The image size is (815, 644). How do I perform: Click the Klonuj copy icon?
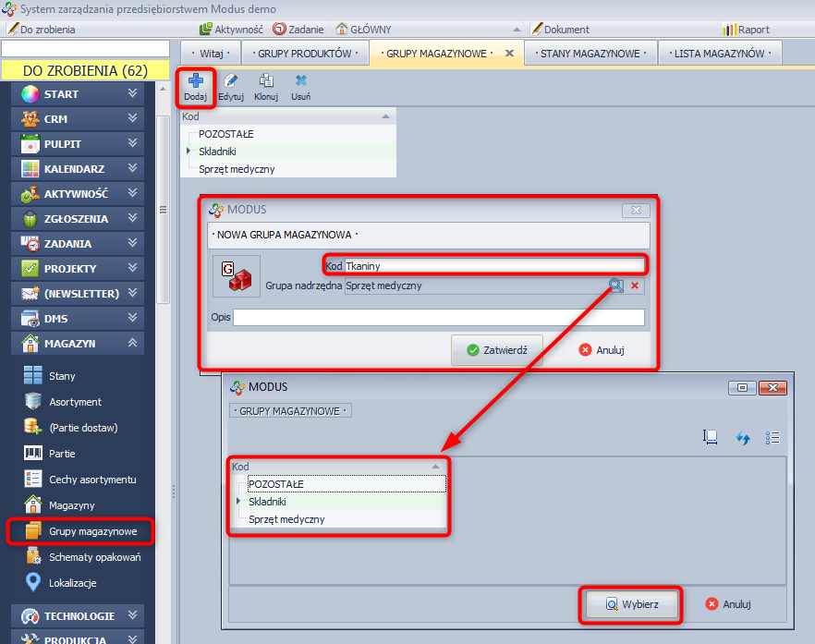pyautogui.click(x=266, y=81)
